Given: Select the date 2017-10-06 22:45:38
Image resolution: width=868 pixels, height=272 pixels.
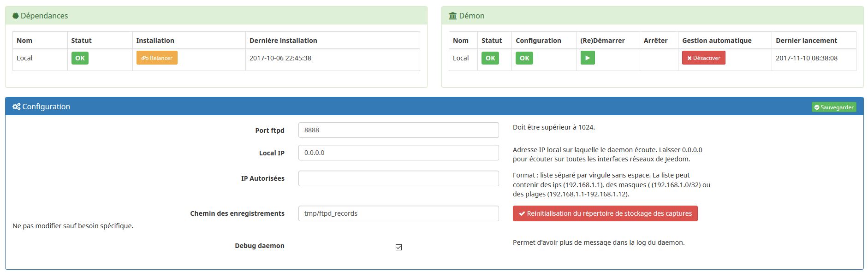Looking at the screenshot, I should [x=280, y=58].
